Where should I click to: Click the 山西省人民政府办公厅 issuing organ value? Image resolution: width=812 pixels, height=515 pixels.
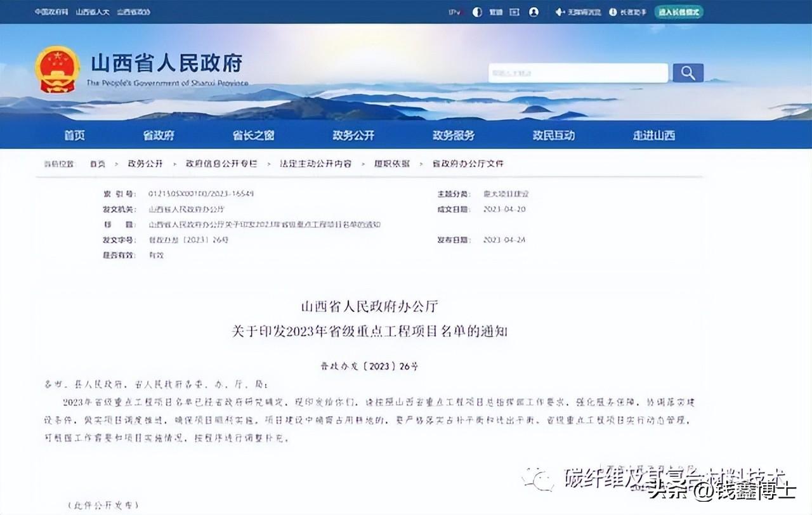[x=187, y=209]
